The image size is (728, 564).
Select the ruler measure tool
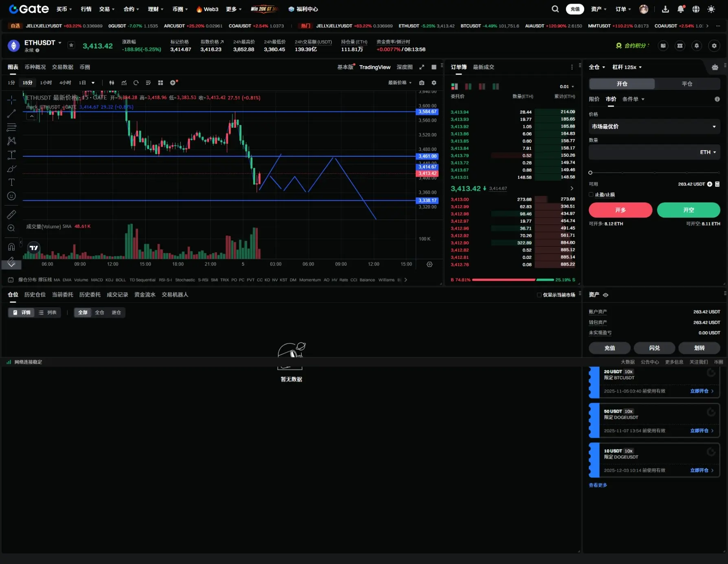[11, 214]
